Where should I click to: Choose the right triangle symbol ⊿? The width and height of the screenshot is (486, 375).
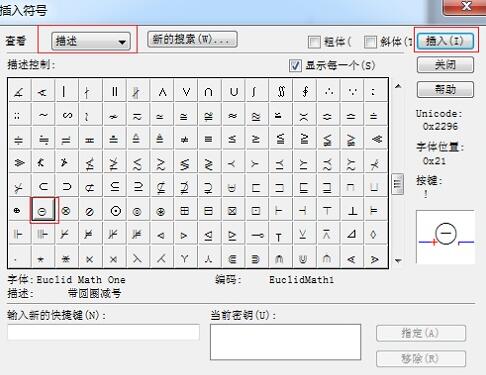(352, 234)
